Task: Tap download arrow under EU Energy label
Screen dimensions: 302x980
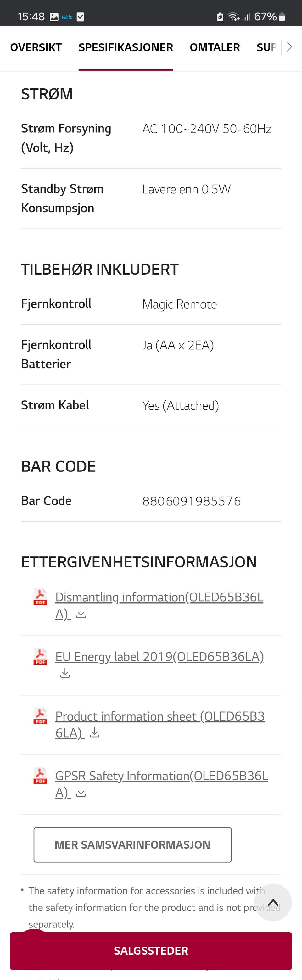Action: pyautogui.click(x=65, y=673)
